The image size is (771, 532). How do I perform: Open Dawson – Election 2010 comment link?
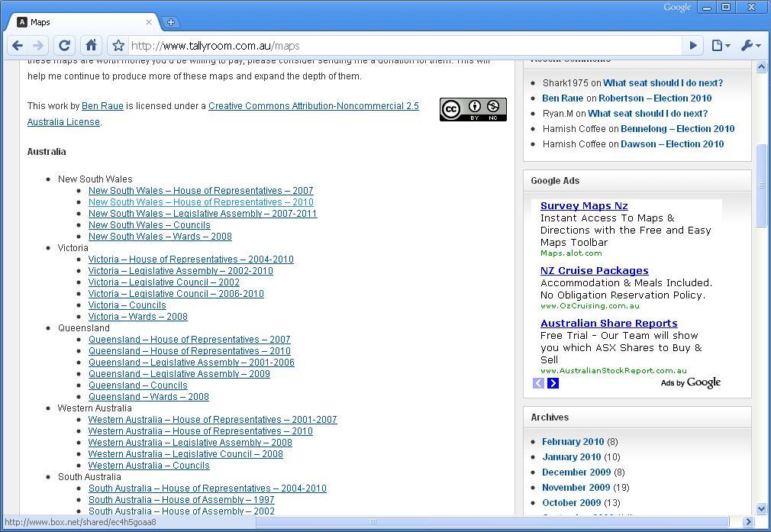click(673, 144)
